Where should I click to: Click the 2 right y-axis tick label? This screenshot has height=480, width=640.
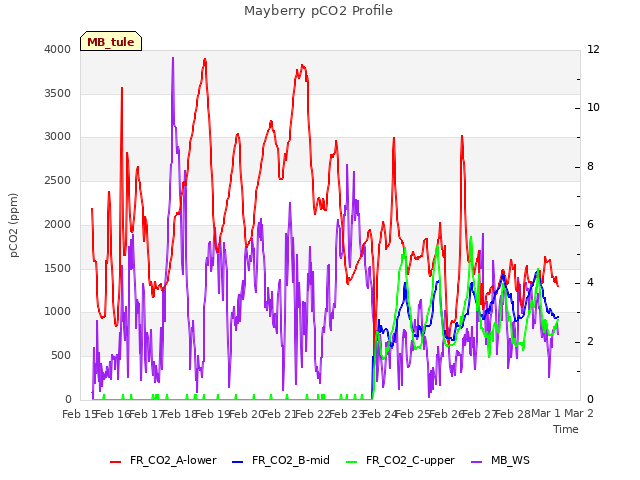590,342
